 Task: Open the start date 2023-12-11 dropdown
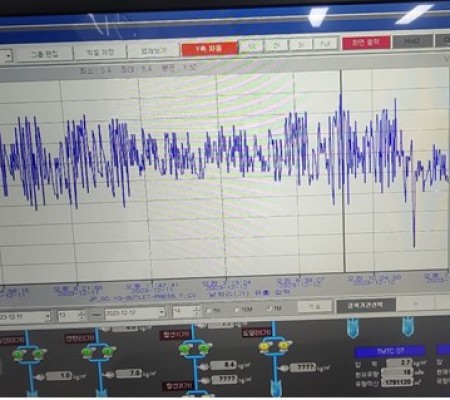(x=48, y=316)
